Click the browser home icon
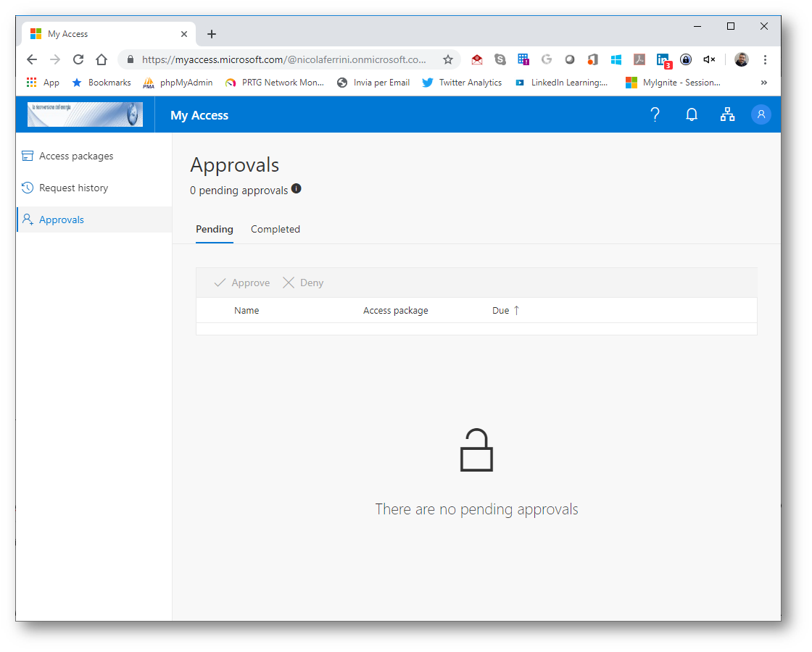Viewport: 812px width, 652px height. point(101,59)
